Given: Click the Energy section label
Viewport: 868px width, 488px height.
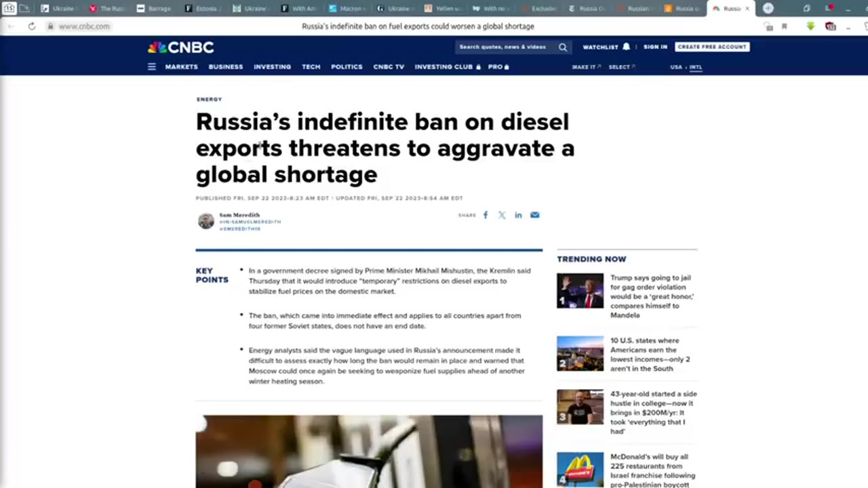Looking at the screenshot, I should (210, 100).
